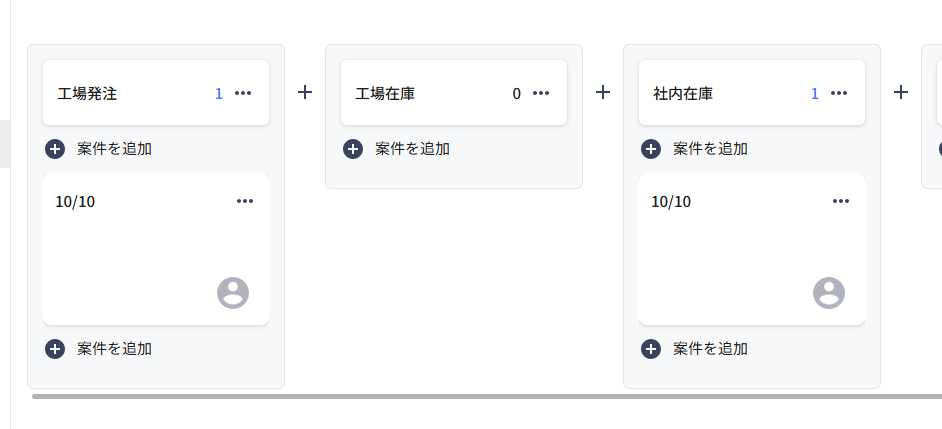
Task: Click the horizontal scrollbar below the board
Action: [x=487, y=397]
